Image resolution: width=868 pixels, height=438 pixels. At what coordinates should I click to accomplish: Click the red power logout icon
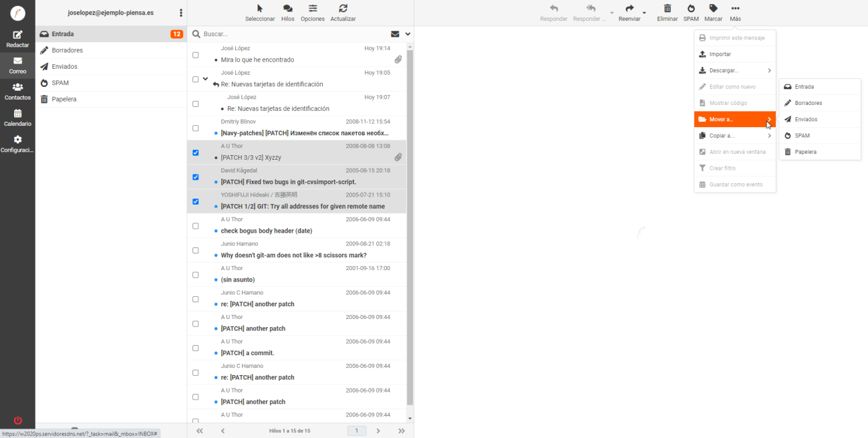coord(17,421)
